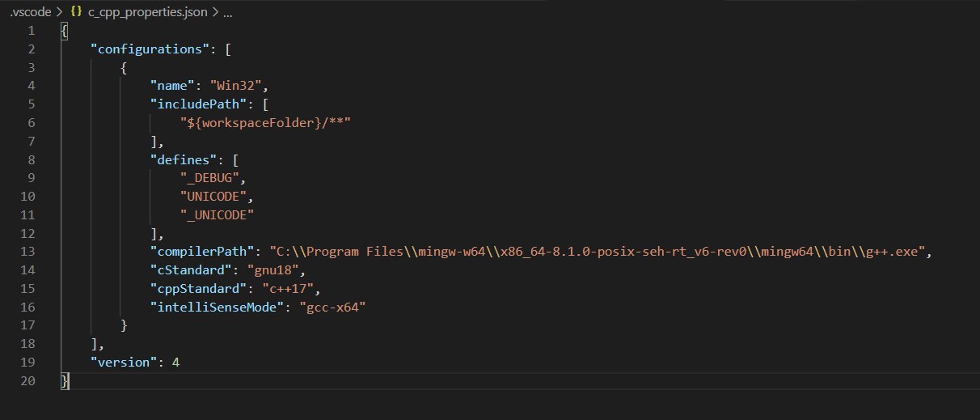Click the "cStandard" key
Image resolution: width=980 pixels, height=420 pixels.
click(192, 271)
